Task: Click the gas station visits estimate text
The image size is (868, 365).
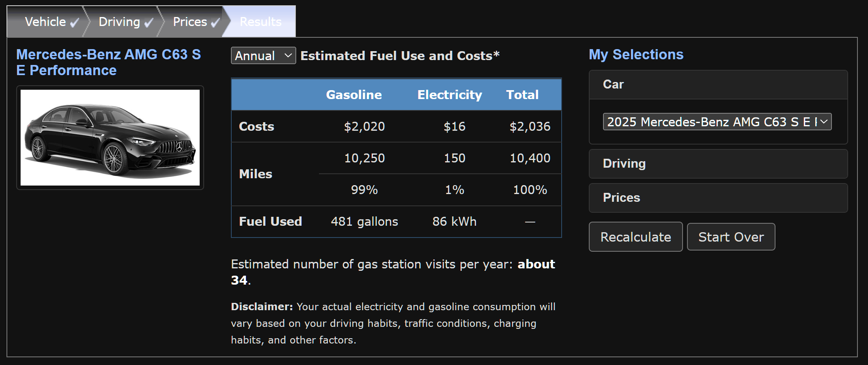Action: click(393, 272)
